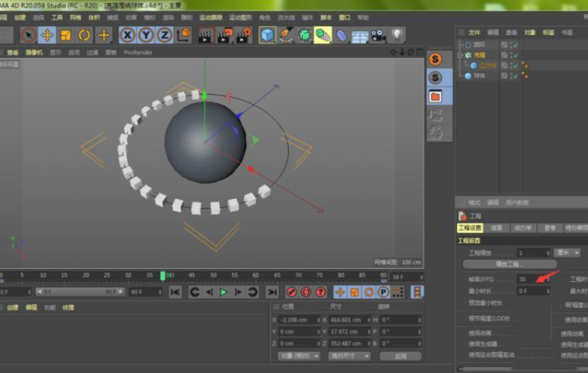
Task: Select the Rotate tool
Action: (x=85, y=35)
